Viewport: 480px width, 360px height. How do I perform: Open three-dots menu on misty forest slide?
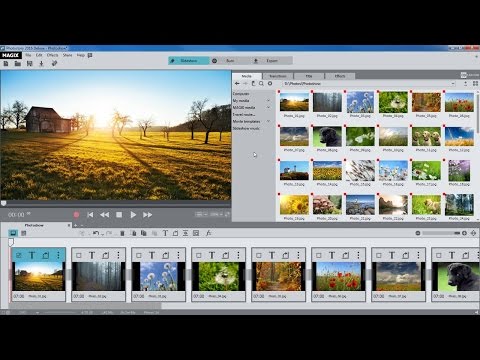tap(118, 255)
